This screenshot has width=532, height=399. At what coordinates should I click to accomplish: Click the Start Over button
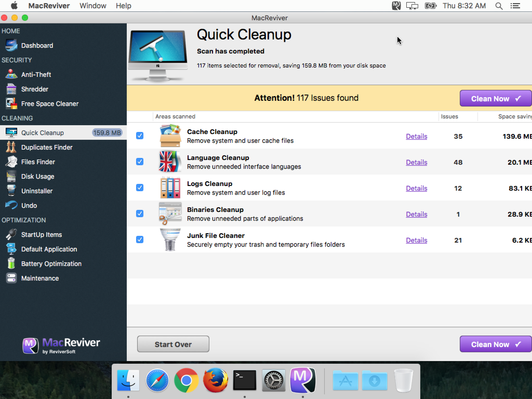[173, 344]
